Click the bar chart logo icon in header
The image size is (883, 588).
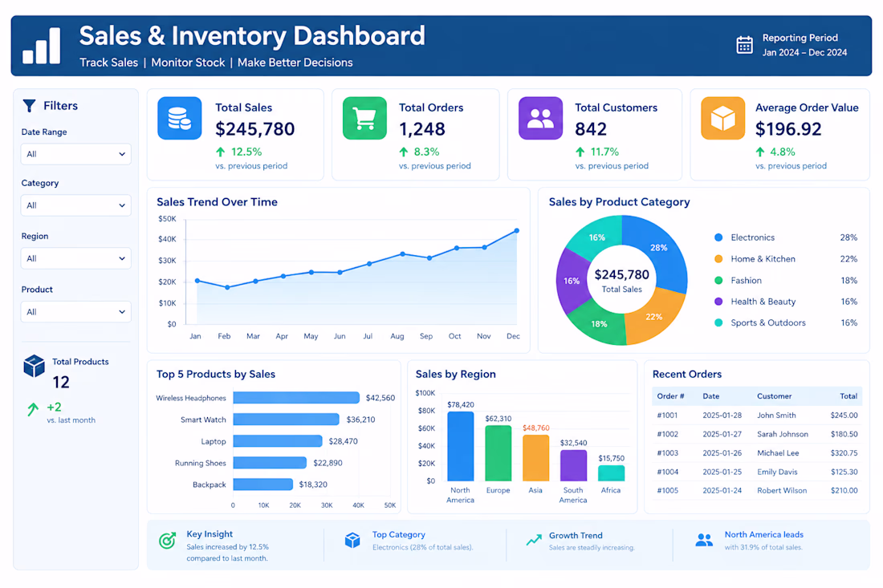(41, 46)
